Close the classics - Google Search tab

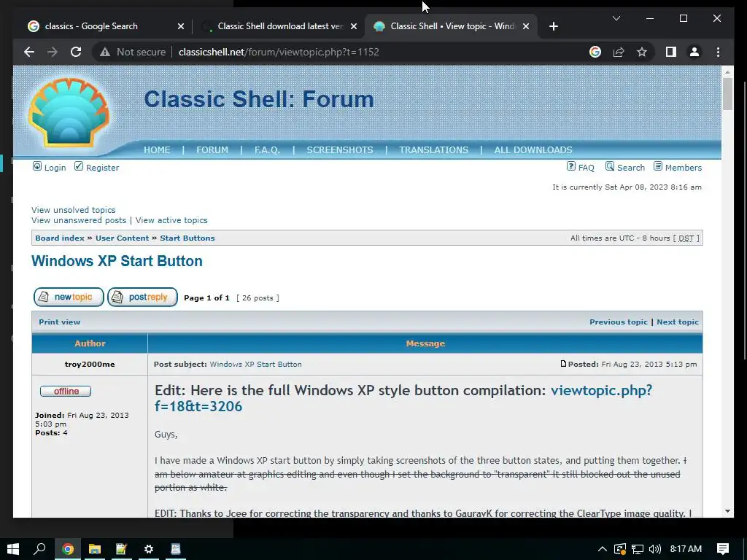pos(181,26)
